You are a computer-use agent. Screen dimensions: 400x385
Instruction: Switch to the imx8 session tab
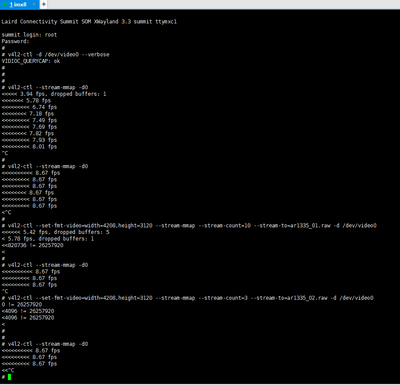point(18,4)
